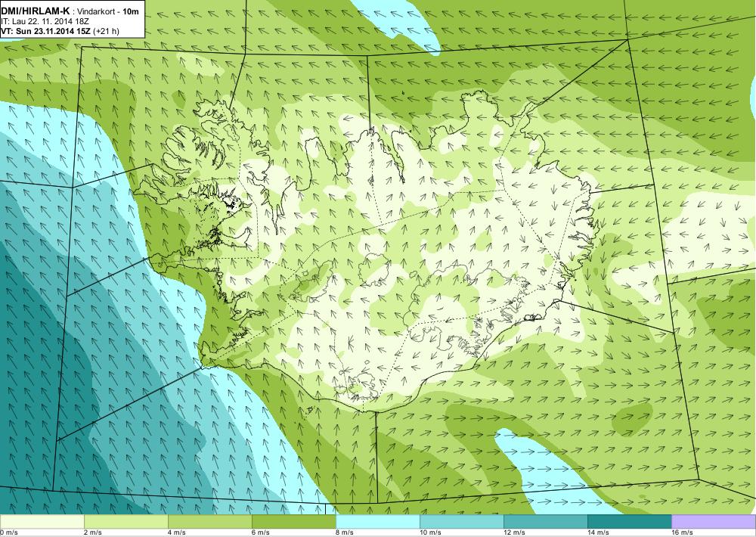Click the 12–14 m/s teal legend swatch

(x=545, y=521)
